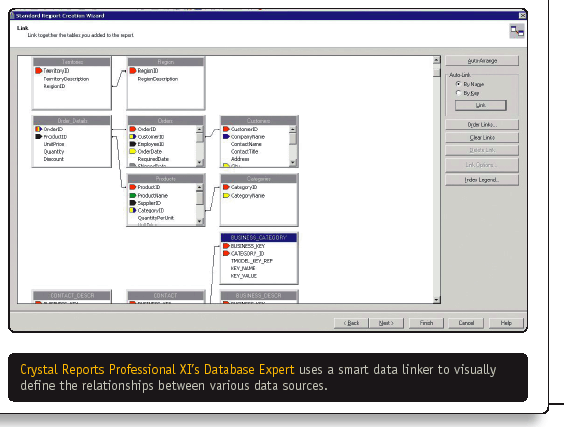
Task: Select the UnitPrice field in Order_Details
Action: pyautogui.click(x=54, y=144)
